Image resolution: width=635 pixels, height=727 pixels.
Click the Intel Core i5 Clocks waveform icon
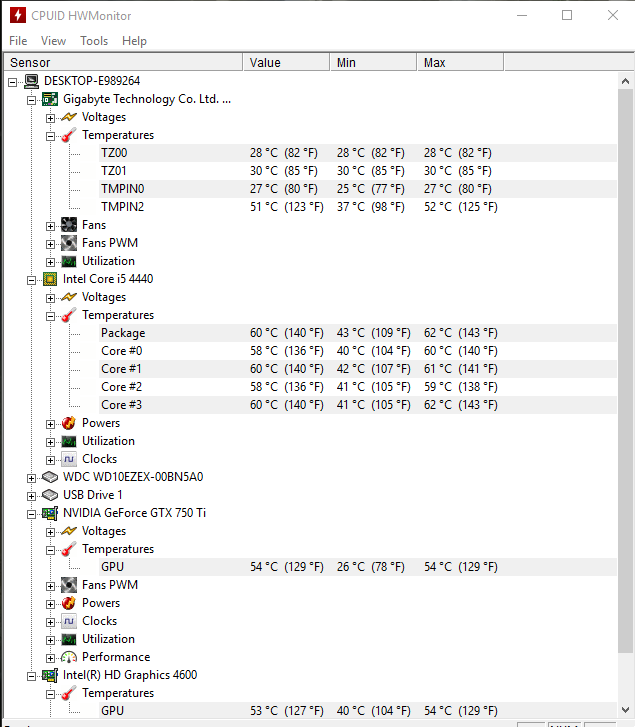point(69,459)
